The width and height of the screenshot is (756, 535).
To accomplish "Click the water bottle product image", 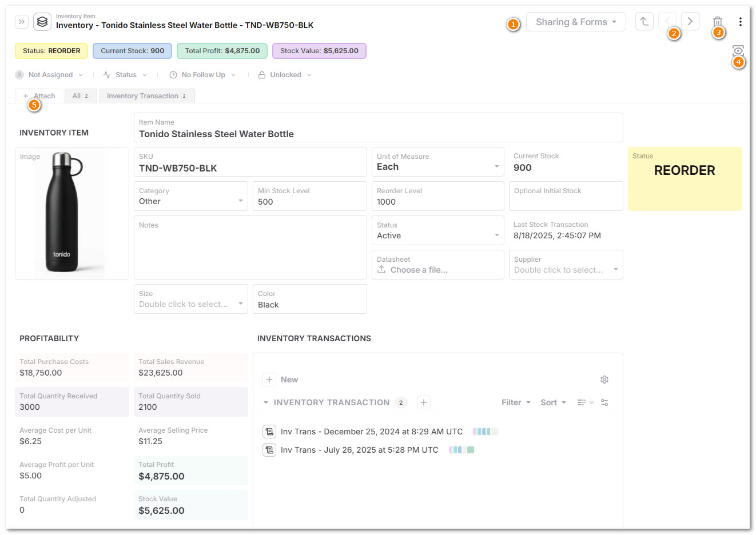I will [72, 213].
